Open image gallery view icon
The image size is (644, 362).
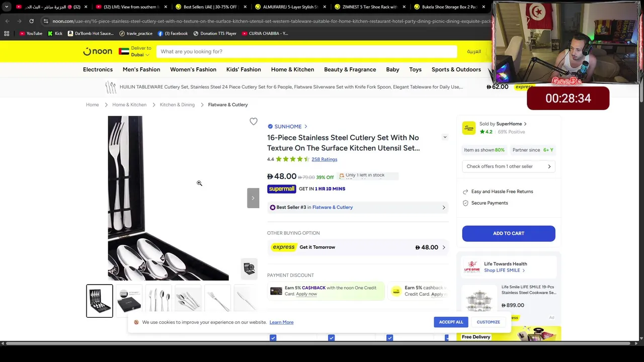[x=249, y=268]
